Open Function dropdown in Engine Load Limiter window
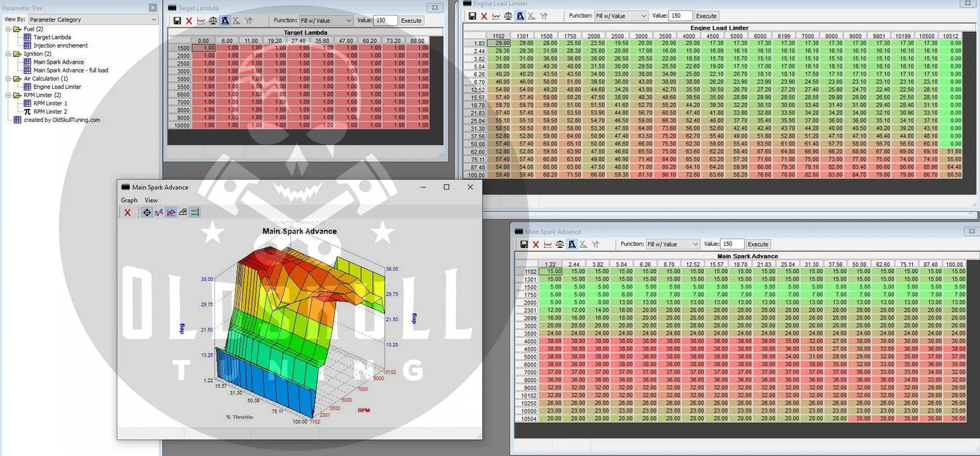This screenshot has width=980, height=456. click(x=620, y=16)
